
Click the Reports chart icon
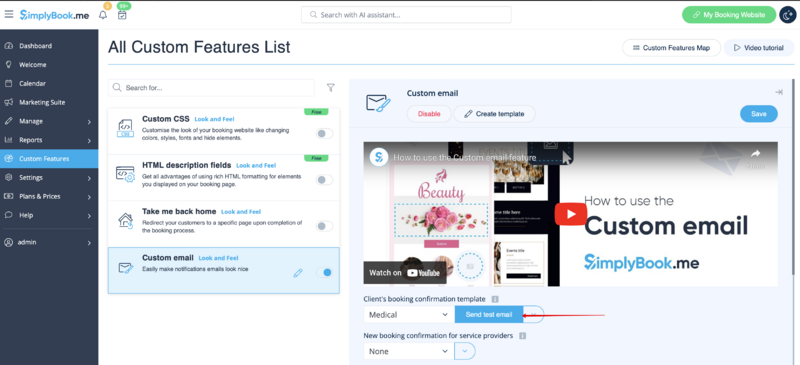[8, 140]
